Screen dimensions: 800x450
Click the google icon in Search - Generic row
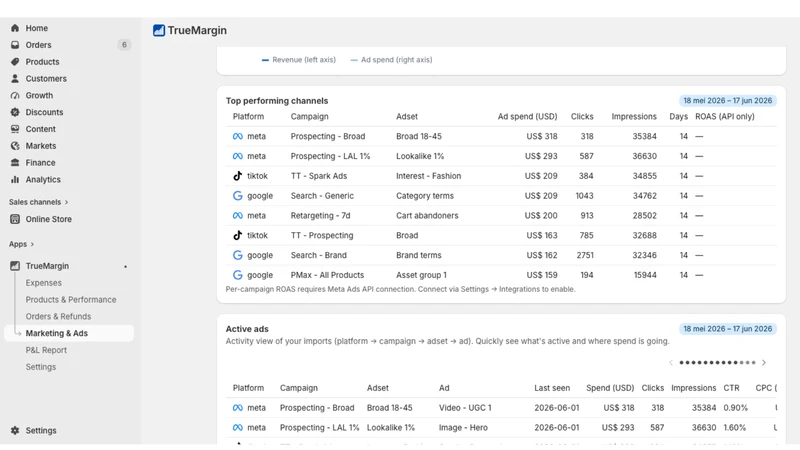(x=238, y=196)
